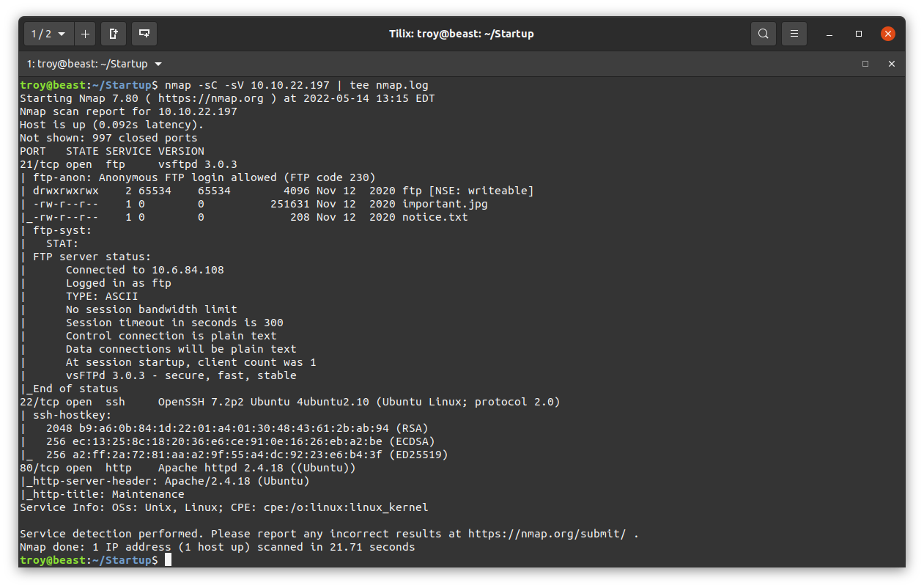
Task: Click the ECDSA hostkey line
Action: click(x=227, y=441)
